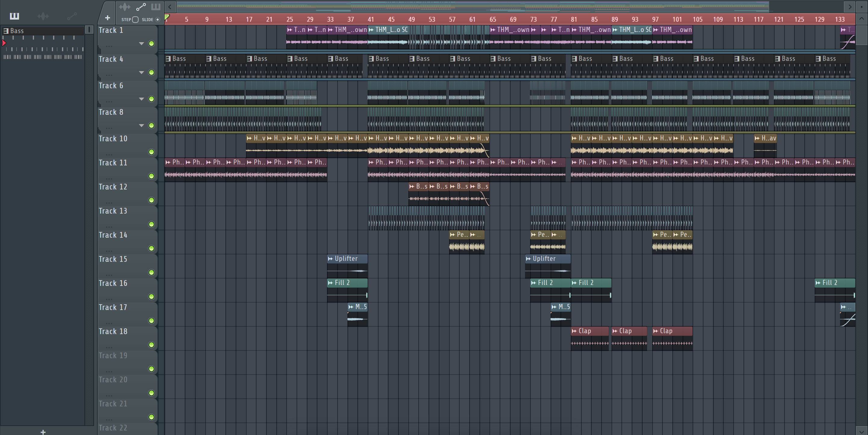This screenshot has height=435, width=868.
Task: Select the dimmed Track 21 header
Action: [113, 404]
